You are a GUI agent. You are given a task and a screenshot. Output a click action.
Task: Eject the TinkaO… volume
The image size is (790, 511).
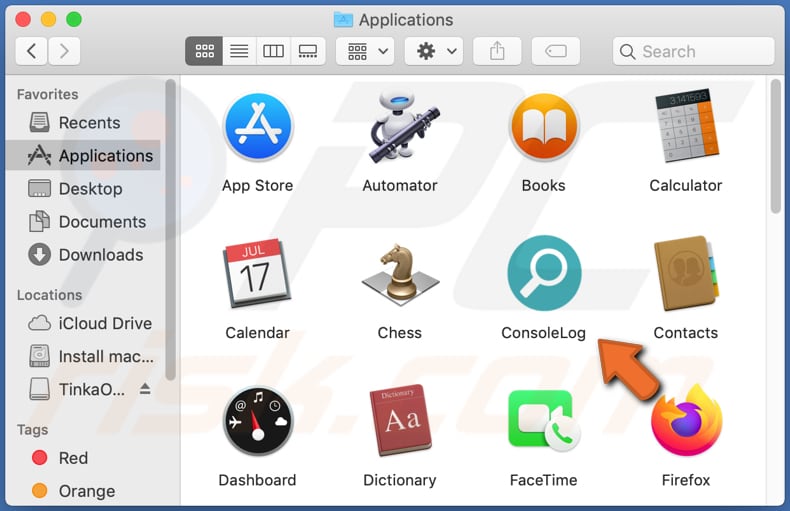pos(145,389)
